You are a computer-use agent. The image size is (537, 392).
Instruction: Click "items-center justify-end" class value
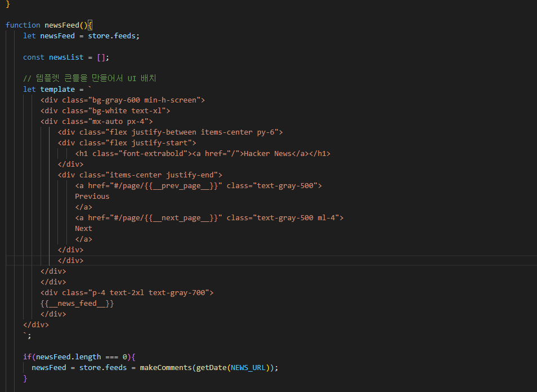[x=162, y=175]
